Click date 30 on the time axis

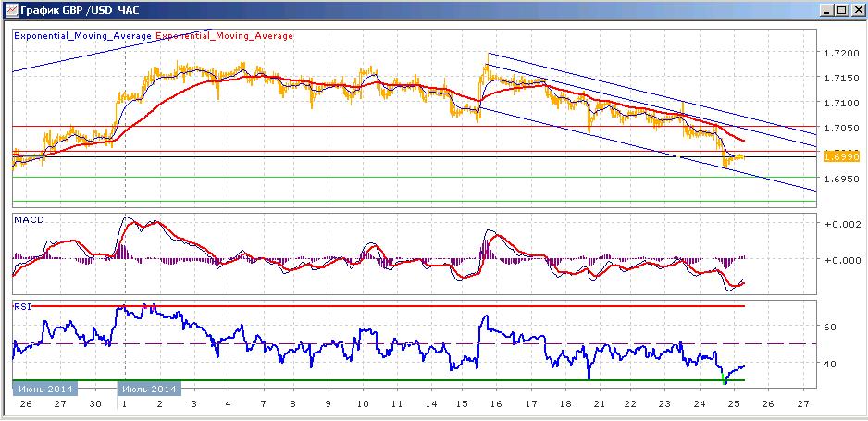tap(95, 404)
